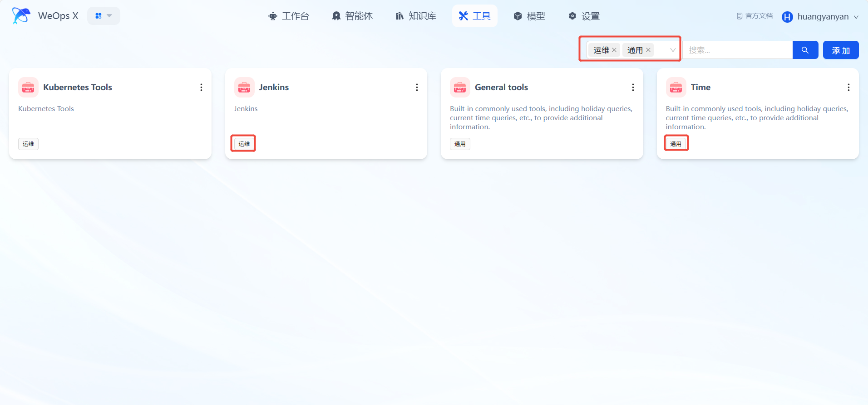Open the 官方文档 official docs link
Viewport: 868px width, 405px height.
point(755,16)
